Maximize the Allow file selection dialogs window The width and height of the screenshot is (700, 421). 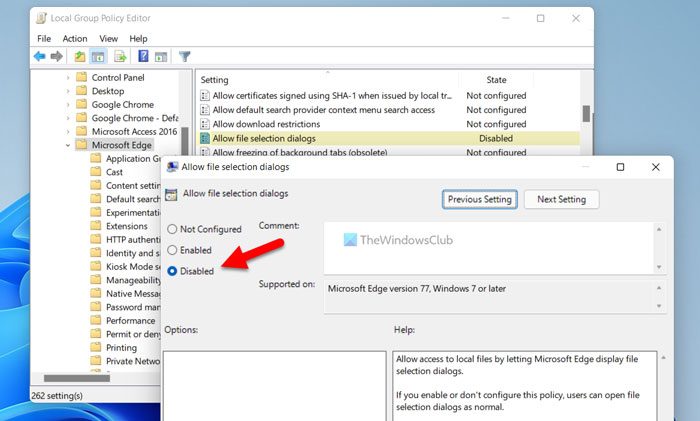(x=620, y=167)
